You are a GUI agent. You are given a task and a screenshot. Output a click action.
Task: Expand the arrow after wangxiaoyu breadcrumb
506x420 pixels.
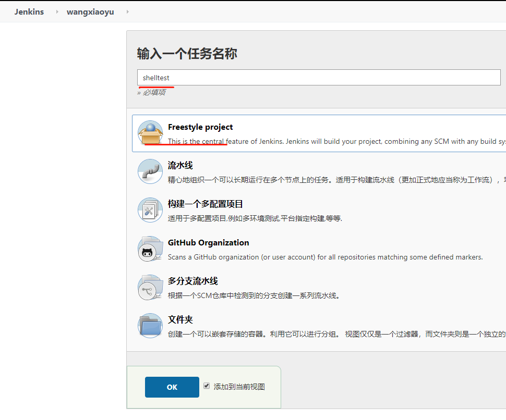127,11
